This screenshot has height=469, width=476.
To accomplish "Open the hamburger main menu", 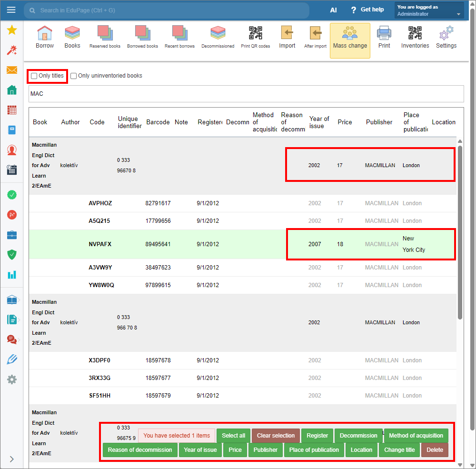I will point(11,10).
